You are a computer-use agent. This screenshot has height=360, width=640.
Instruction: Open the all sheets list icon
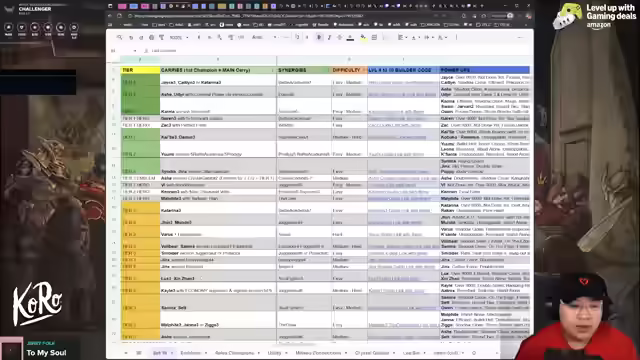point(139,353)
